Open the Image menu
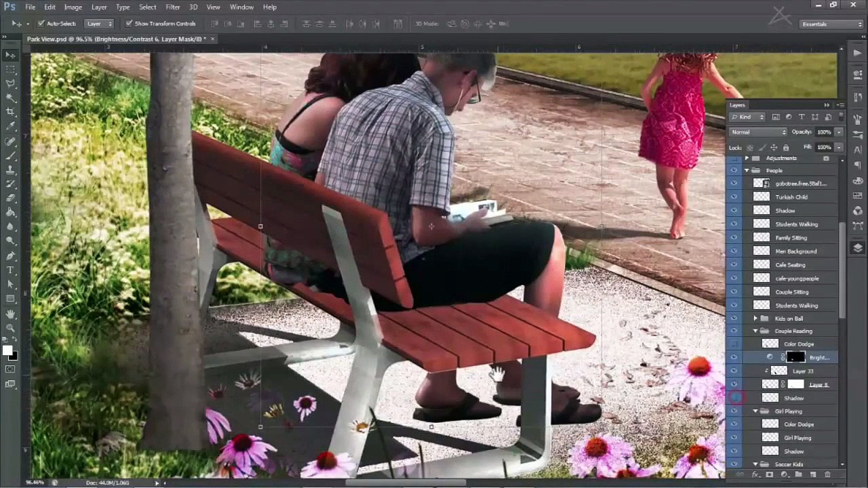The height and width of the screenshot is (488, 868). click(x=73, y=7)
